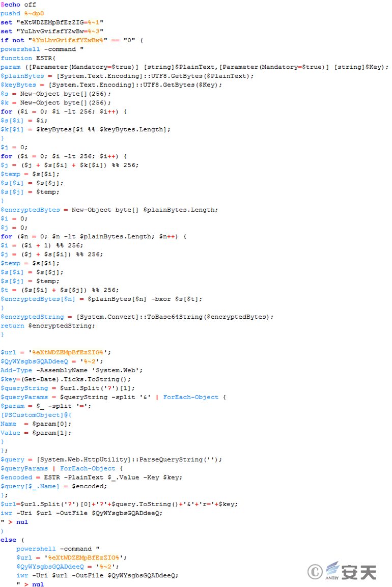
Task: Click the '$j = ($j + $s[$i]) %% 256;' line
Action: click(51, 255)
